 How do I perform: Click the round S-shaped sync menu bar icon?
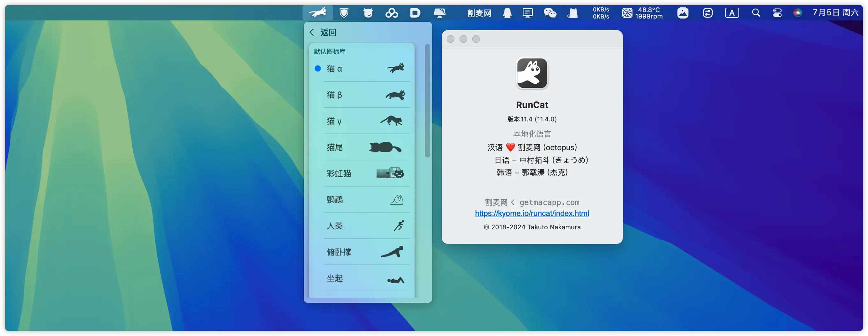(707, 13)
